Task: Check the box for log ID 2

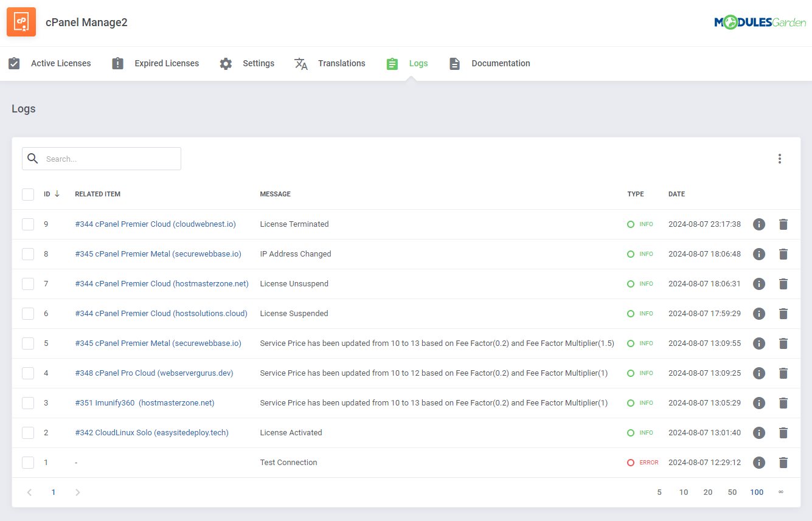Action: pos(28,433)
